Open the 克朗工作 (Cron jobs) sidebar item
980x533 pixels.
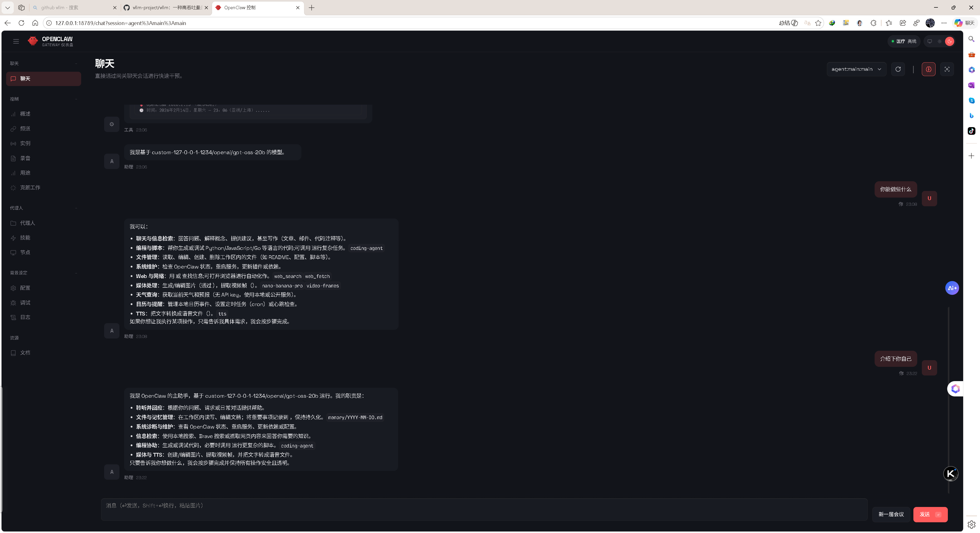click(x=30, y=187)
